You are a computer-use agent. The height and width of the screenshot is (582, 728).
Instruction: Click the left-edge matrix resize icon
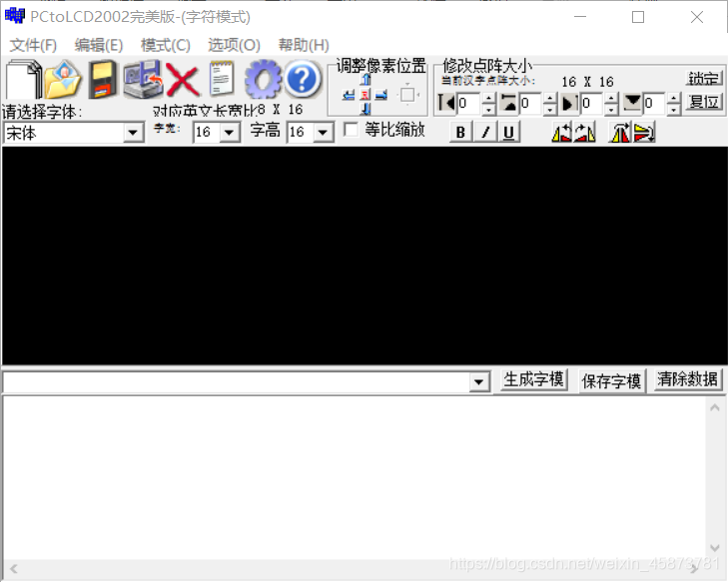(x=446, y=103)
